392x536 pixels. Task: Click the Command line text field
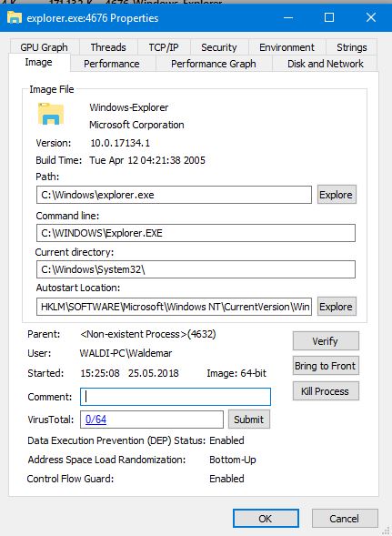[x=196, y=233]
